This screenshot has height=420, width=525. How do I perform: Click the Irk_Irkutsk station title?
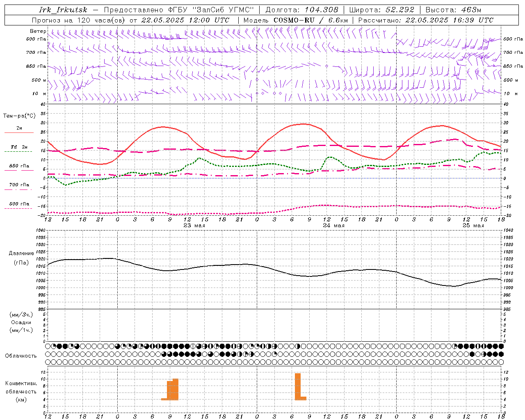[x=63, y=10]
